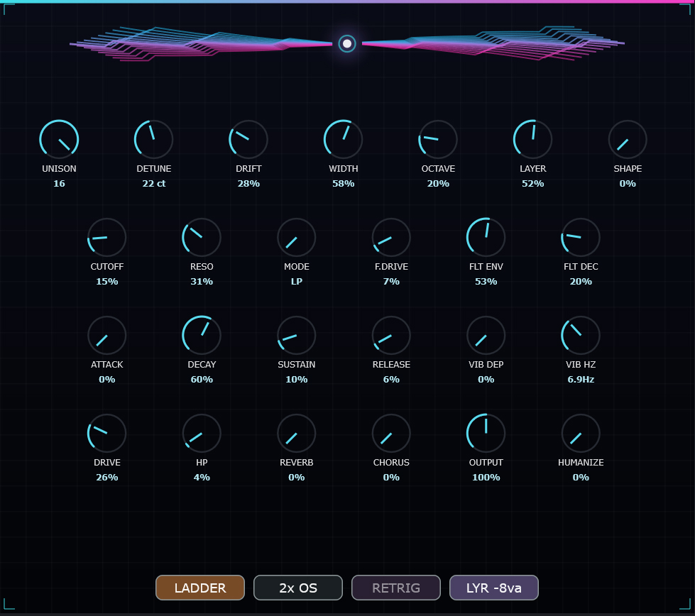Select the VIB HZ knob

[581, 336]
